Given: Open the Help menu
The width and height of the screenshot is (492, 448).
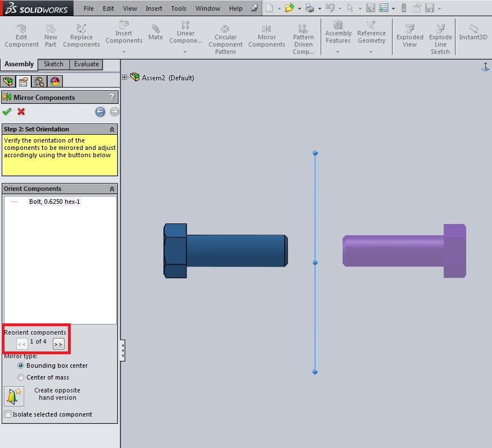Looking at the screenshot, I should [x=236, y=8].
